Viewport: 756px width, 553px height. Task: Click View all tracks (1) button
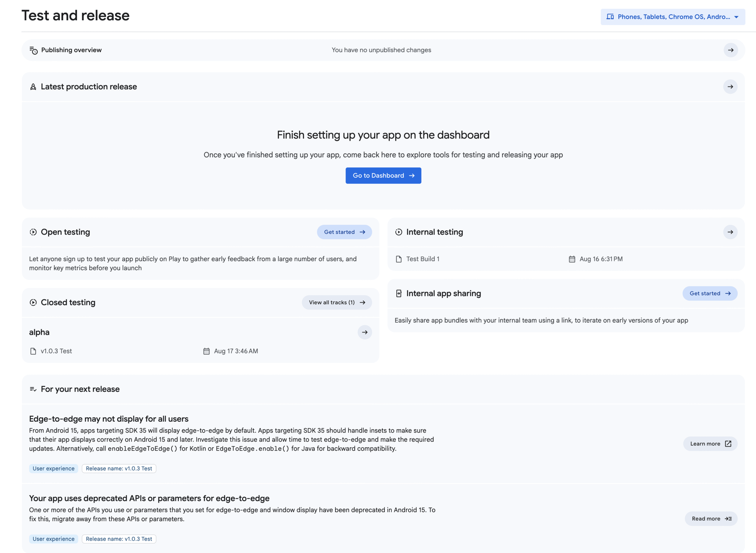click(x=337, y=302)
